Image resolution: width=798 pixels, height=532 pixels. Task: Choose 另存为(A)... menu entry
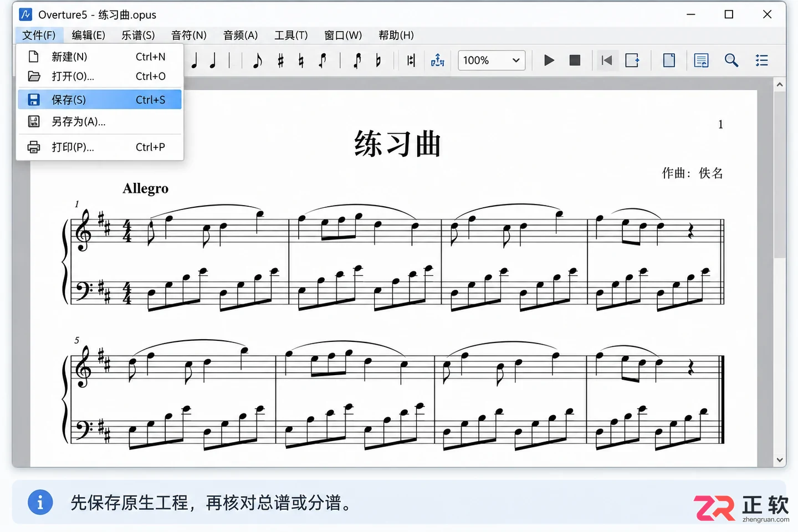click(100, 121)
